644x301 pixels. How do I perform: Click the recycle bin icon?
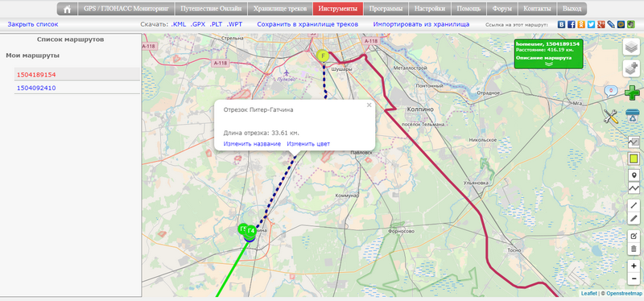(633, 116)
